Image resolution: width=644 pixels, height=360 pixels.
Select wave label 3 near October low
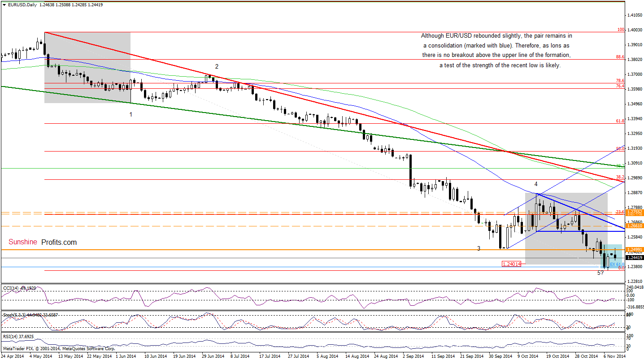(479, 248)
